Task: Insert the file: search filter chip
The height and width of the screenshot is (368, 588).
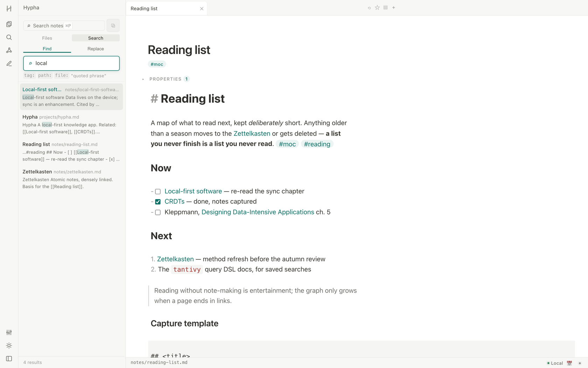Action: pyautogui.click(x=62, y=75)
